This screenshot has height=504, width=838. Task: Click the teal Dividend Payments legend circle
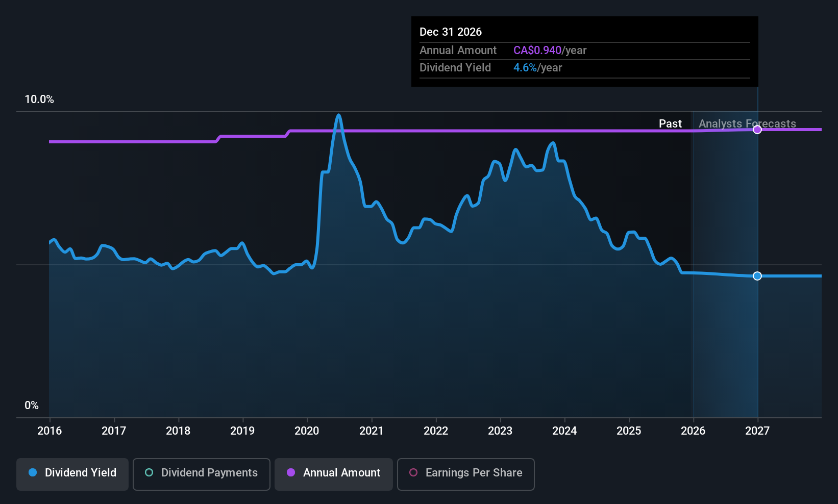pos(149,473)
